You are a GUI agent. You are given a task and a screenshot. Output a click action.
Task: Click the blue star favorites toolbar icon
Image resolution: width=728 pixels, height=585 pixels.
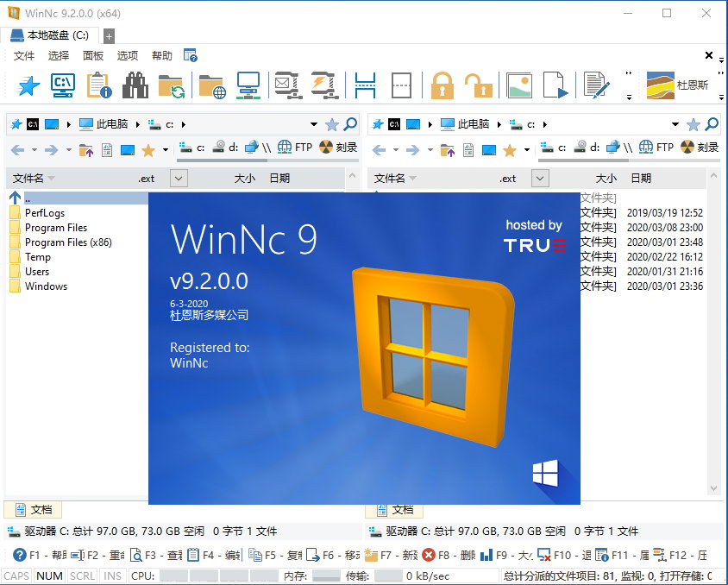[28, 85]
